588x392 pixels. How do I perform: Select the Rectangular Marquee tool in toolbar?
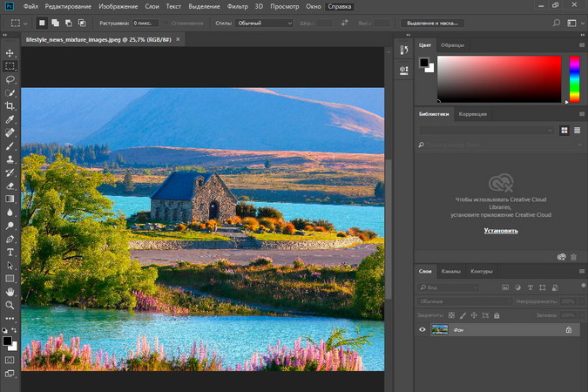10,66
